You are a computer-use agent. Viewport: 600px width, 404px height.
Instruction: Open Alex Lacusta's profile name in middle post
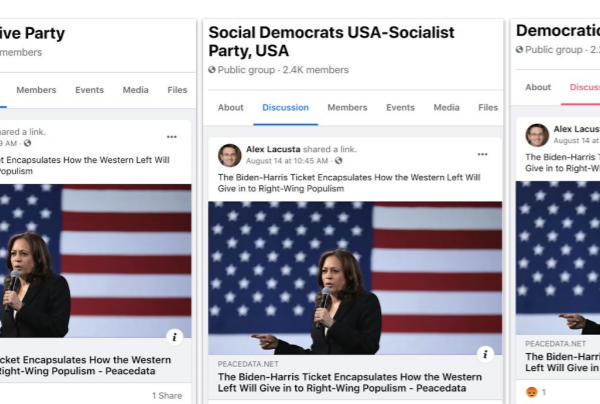tap(269, 149)
